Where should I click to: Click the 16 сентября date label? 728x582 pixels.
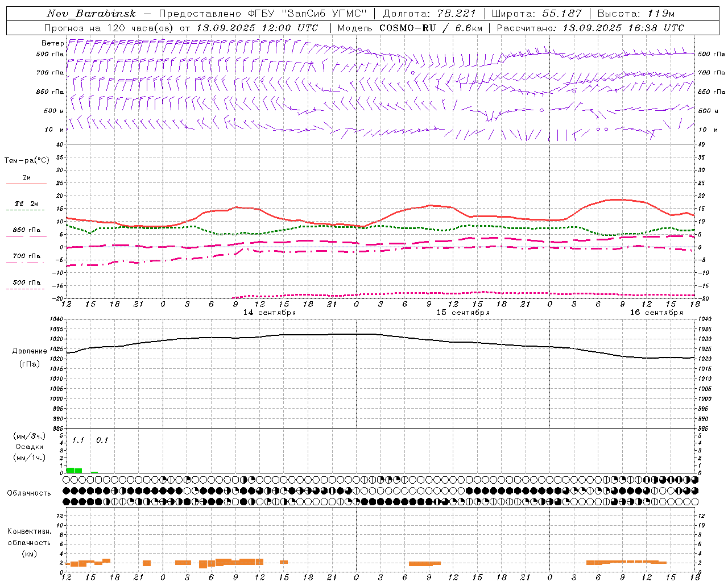point(656,313)
